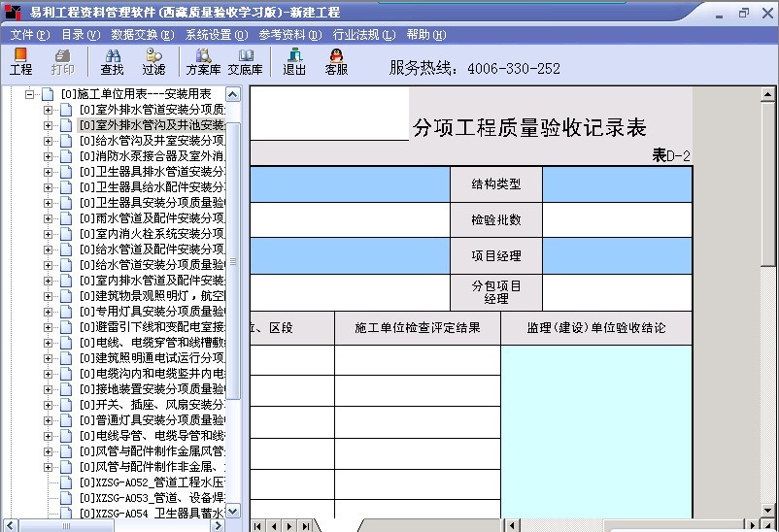Open the 交底库 library icon
The width and height of the screenshot is (779, 532).
(246, 62)
